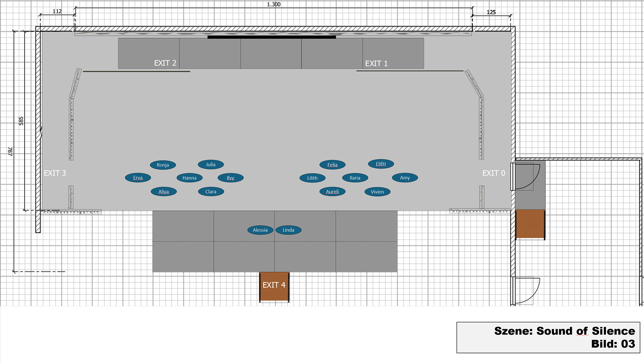Click the Sound of Silence title box

click(548, 337)
